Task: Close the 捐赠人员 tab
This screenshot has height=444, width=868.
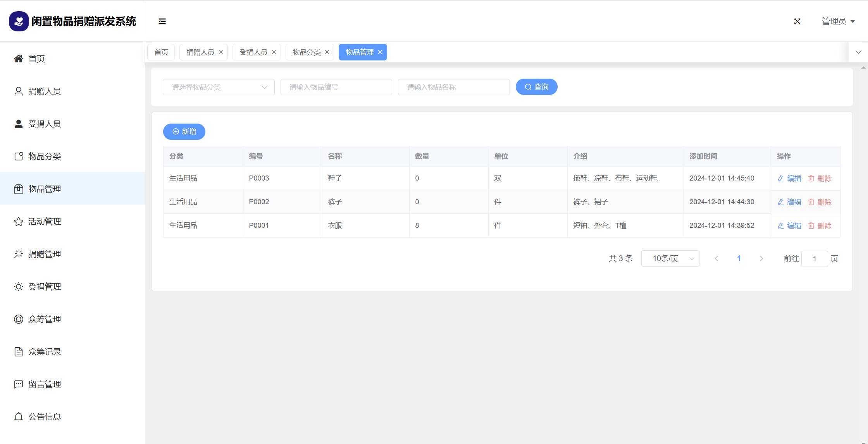Action: 221,52
